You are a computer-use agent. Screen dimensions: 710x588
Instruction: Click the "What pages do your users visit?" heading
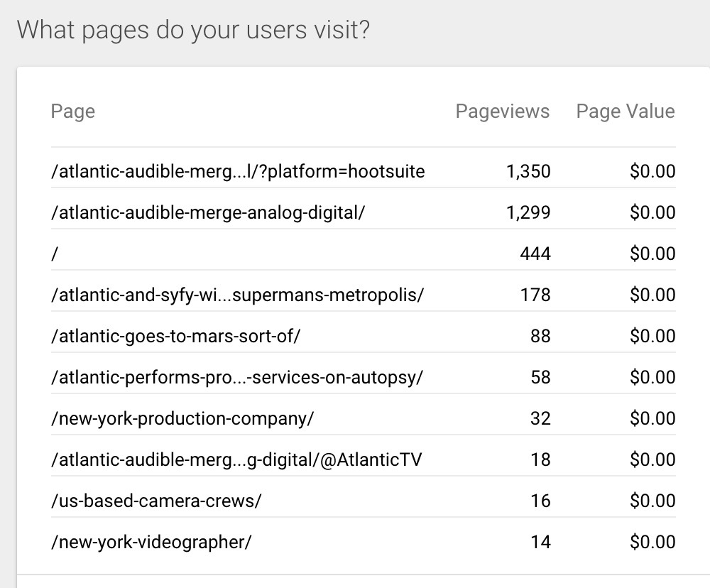pos(193,31)
